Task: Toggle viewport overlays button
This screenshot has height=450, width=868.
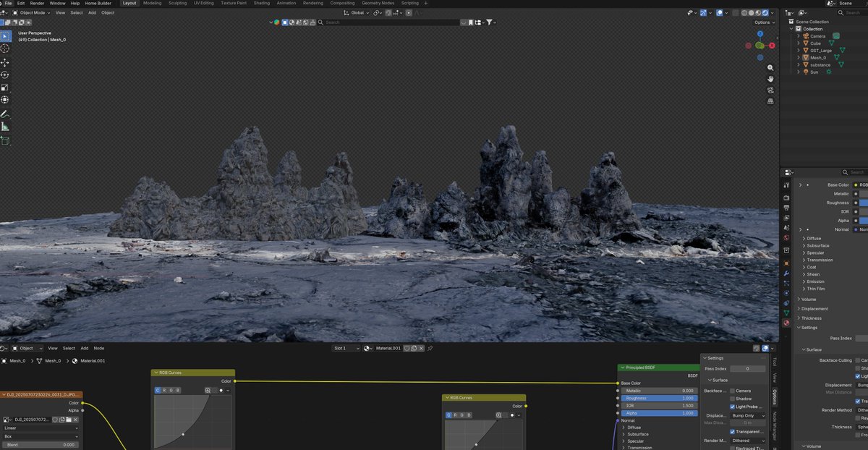Action: pyautogui.click(x=720, y=12)
